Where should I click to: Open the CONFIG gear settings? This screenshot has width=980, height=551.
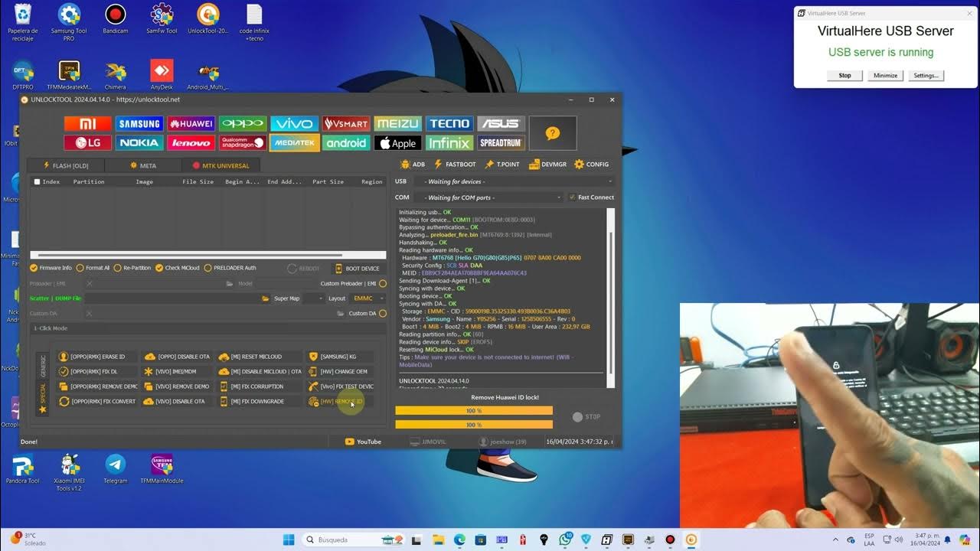(x=592, y=165)
